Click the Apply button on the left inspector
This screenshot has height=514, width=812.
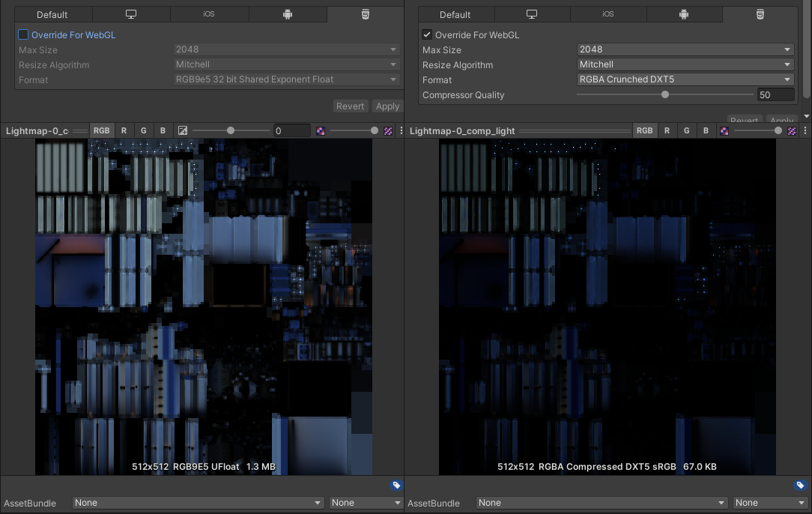[x=387, y=106]
